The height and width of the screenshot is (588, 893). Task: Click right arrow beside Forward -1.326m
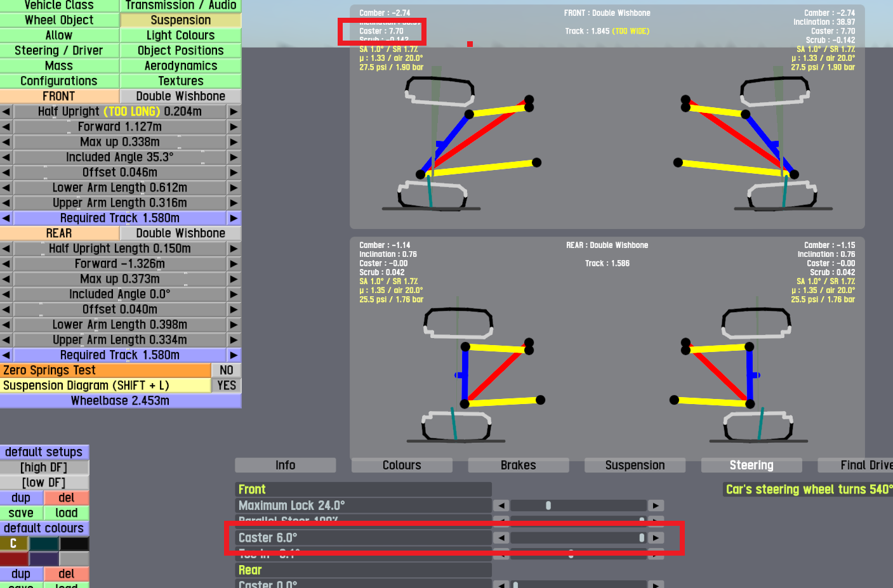(x=234, y=264)
